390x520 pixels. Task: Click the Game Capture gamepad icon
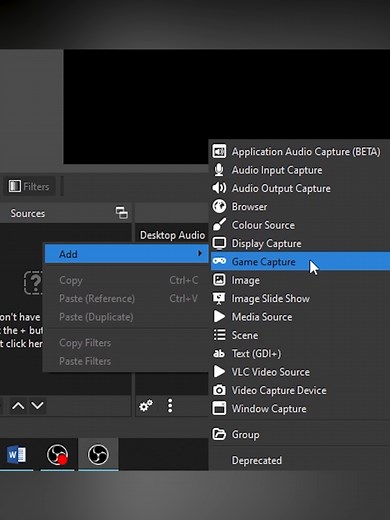point(219,261)
